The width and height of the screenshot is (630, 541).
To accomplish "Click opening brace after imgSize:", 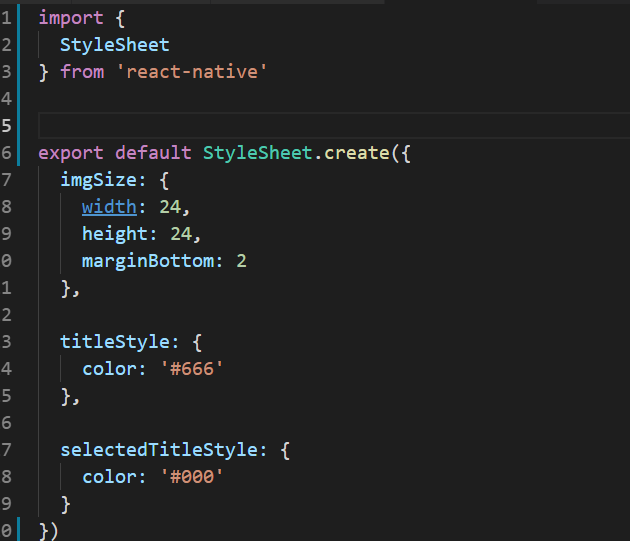I will coord(164,180).
